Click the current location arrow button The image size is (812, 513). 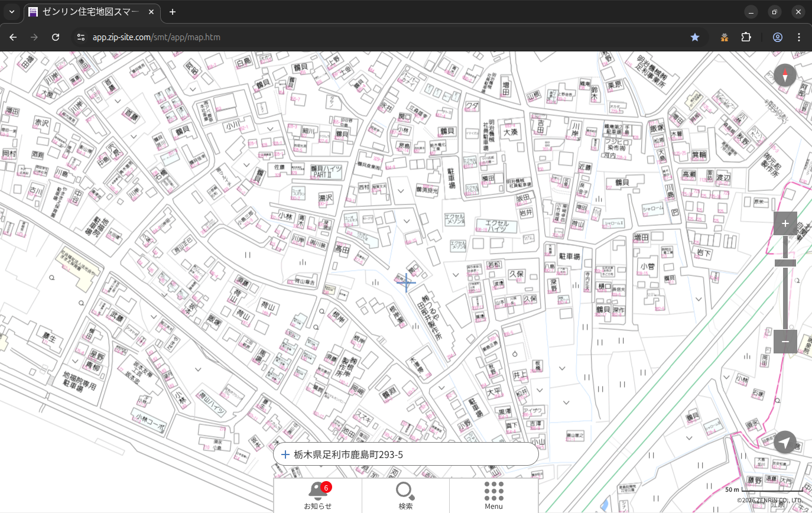pos(785,442)
